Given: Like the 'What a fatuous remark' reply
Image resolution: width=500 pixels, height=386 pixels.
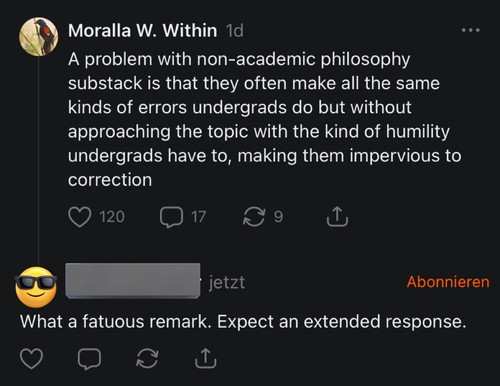Looking at the screenshot, I should click(32, 359).
